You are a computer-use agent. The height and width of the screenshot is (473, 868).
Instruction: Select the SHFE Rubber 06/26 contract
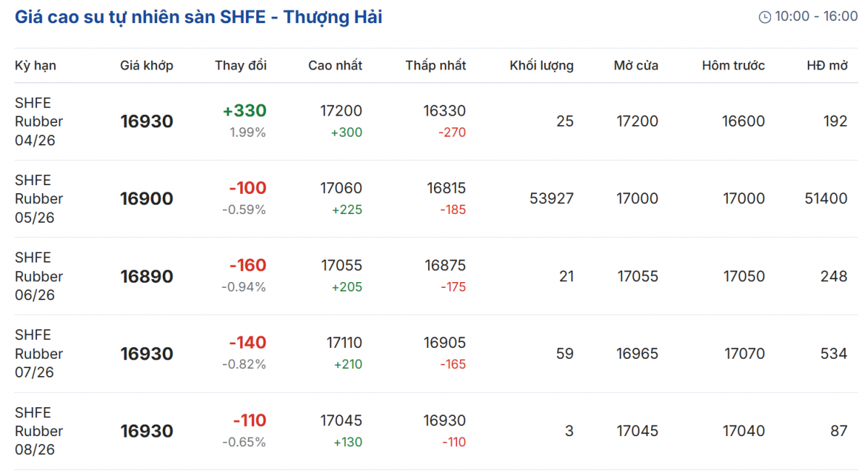pyautogui.click(x=38, y=276)
